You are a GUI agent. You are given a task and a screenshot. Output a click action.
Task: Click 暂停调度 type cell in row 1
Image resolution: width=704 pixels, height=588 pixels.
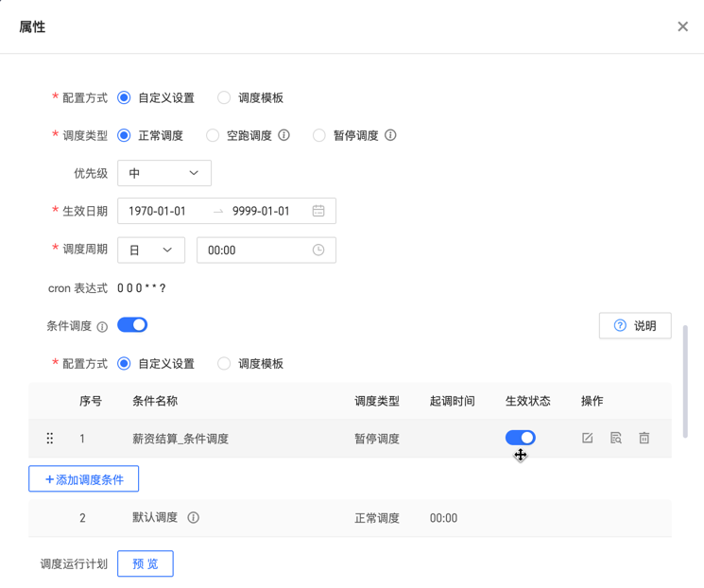click(x=377, y=439)
